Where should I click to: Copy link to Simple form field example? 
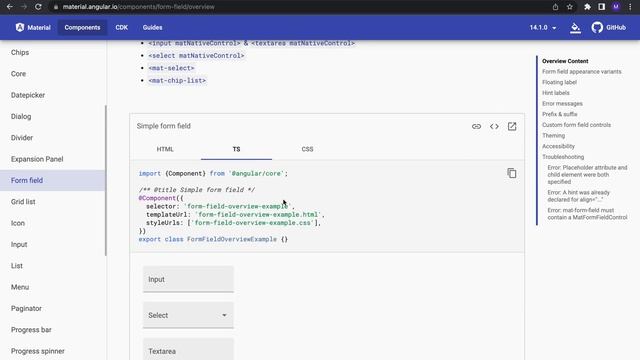click(x=476, y=126)
